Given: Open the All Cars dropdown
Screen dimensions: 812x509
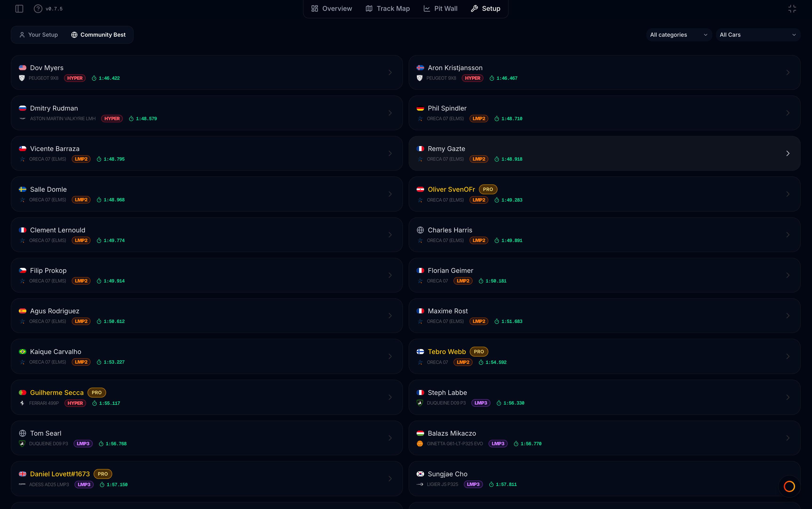Looking at the screenshot, I should coord(758,35).
